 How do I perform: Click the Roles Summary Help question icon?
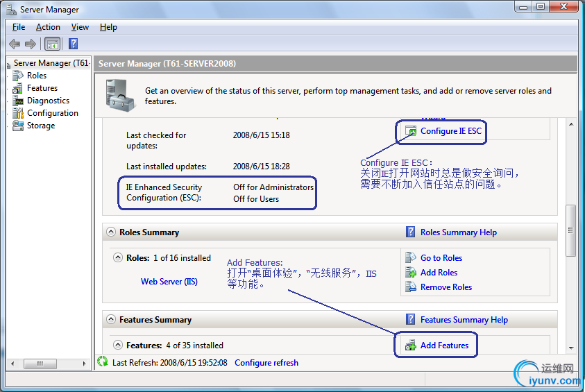[410, 232]
